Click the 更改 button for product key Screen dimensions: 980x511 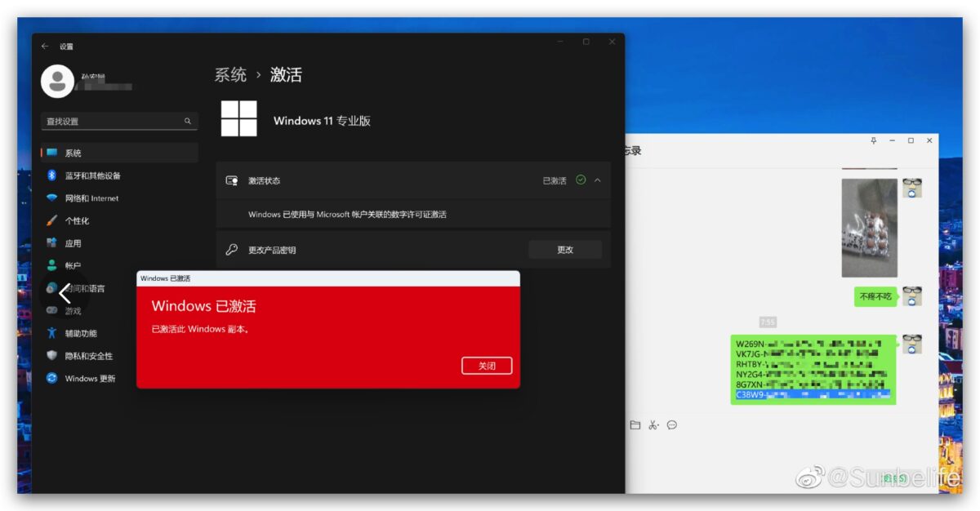point(565,250)
